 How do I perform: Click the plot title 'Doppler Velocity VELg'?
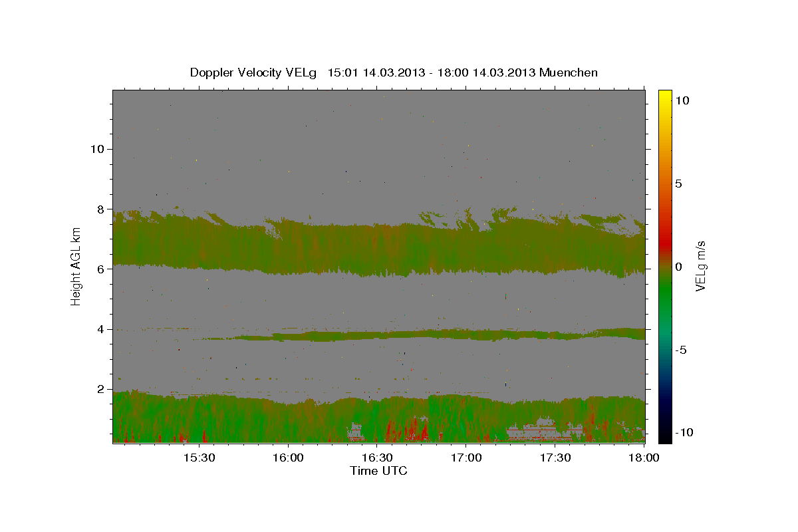pyautogui.click(x=253, y=72)
